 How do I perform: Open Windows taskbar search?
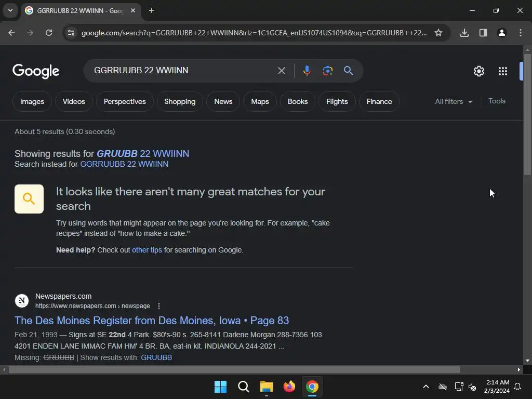pyautogui.click(x=243, y=387)
